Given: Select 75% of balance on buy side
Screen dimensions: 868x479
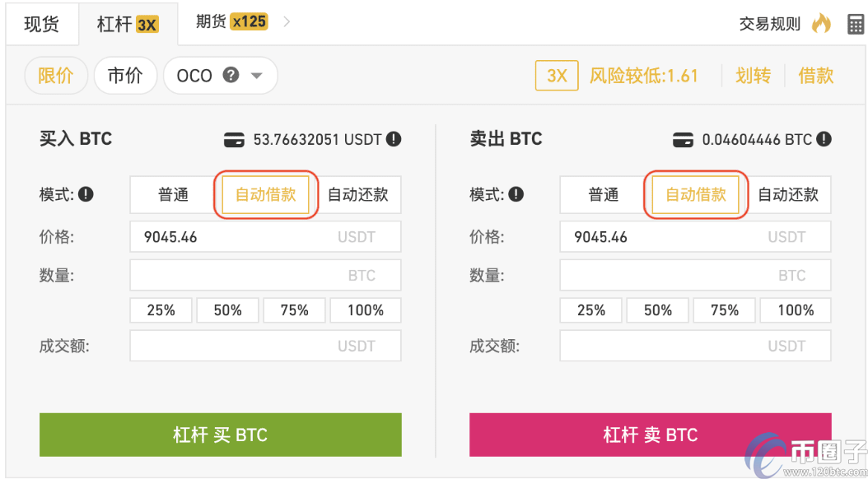Looking at the screenshot, I should pyautogui.click(x=294, y=310).
